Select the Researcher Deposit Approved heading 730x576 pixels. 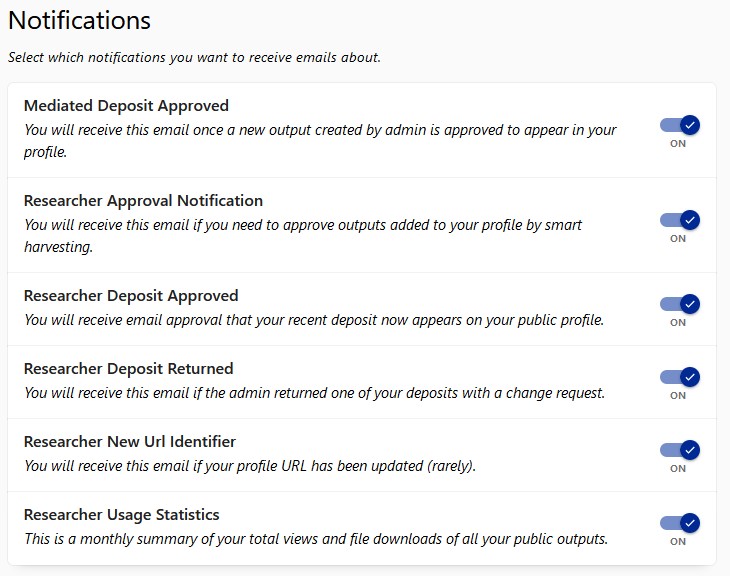pyautogui.click(x=131, y=295)
